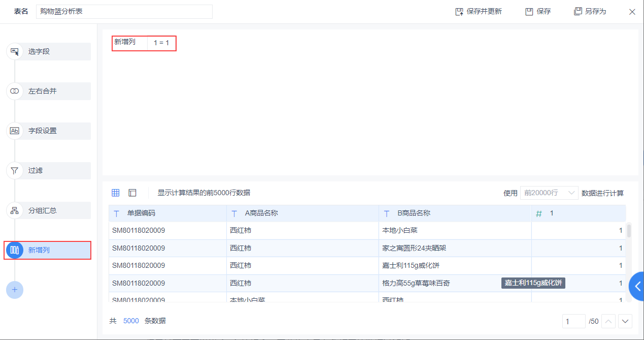Click text type icon of A商品名称 column
Viewport: 644px width, 340px height.
(234, 213)
